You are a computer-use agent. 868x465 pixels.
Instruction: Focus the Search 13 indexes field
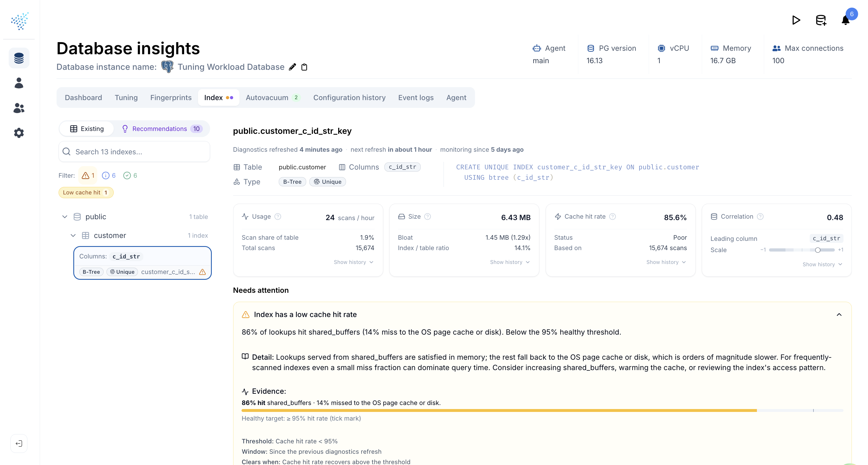click(134, 152)
